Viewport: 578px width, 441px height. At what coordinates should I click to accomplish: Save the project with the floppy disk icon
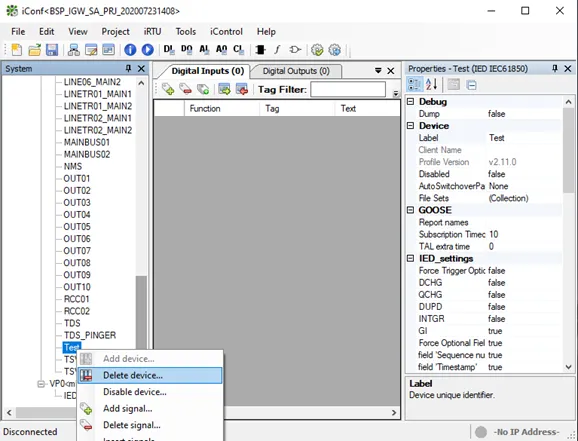(52, 50)
